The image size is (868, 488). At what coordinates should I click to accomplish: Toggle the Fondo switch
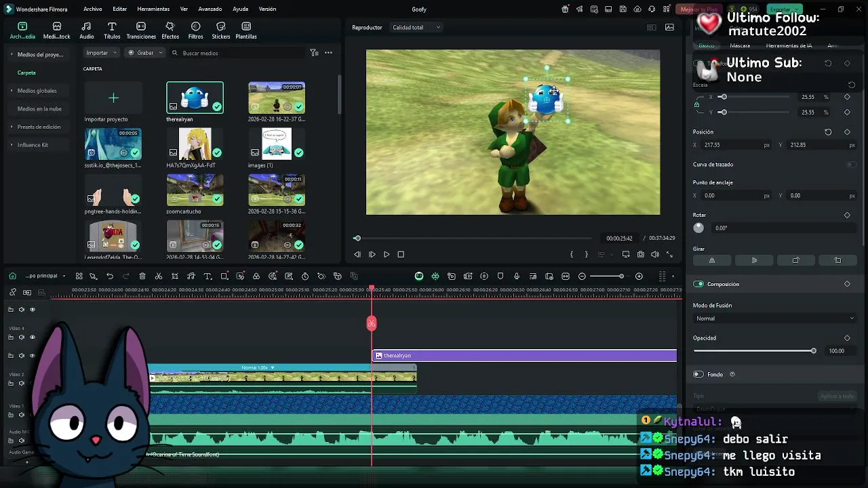coord(698,374)
